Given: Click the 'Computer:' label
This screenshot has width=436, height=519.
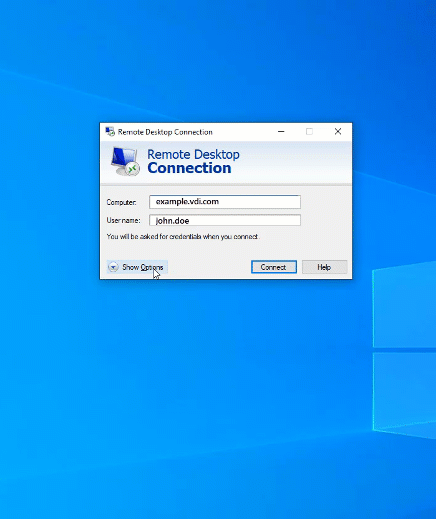Looking at the screenshot, I should coord(121,202).
